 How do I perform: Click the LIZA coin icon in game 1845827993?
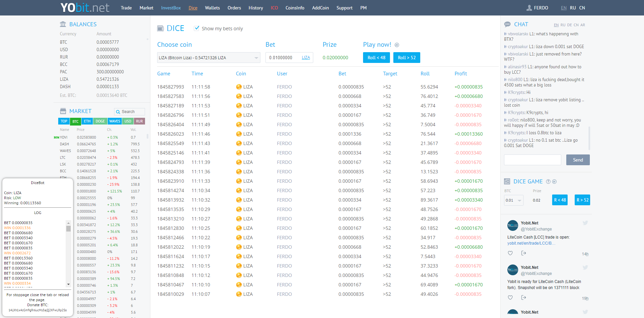coord(239,87)
